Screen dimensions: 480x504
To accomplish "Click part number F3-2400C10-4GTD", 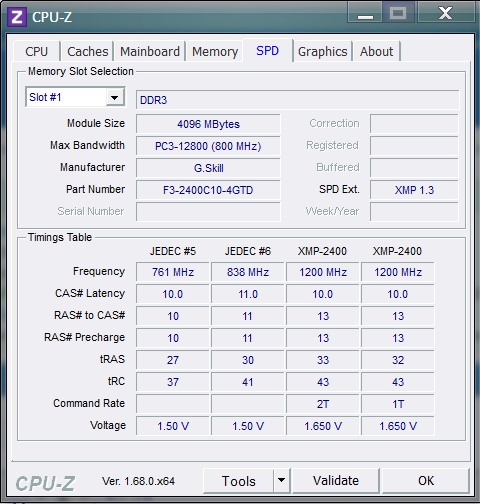I will (208, 190).
